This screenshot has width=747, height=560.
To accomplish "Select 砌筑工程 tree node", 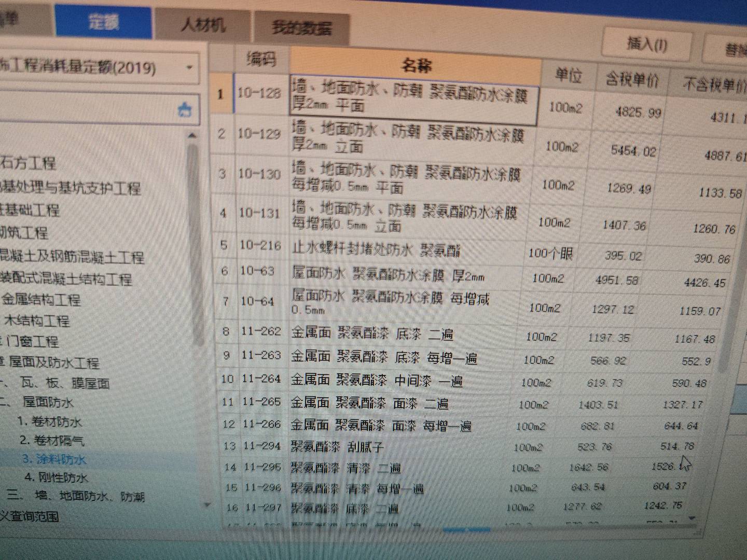I will (x=24, y=232).
